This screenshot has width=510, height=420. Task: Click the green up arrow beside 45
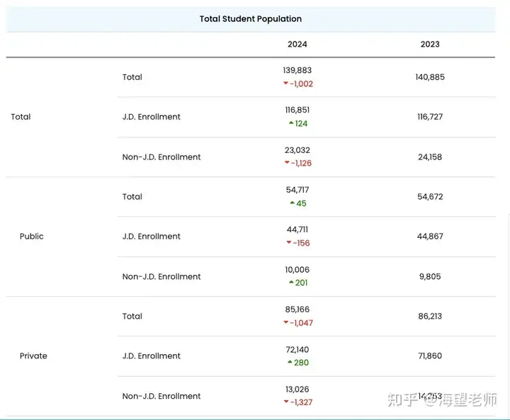292,203
